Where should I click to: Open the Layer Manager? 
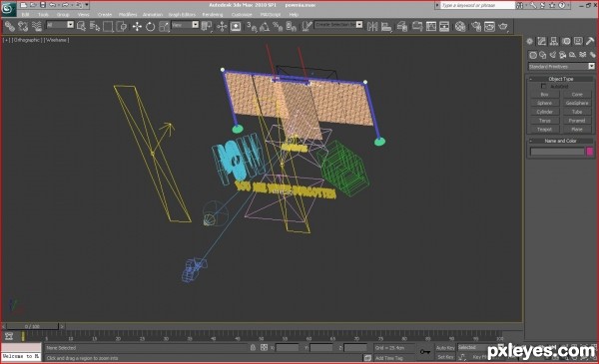click(x=402, y=26)
